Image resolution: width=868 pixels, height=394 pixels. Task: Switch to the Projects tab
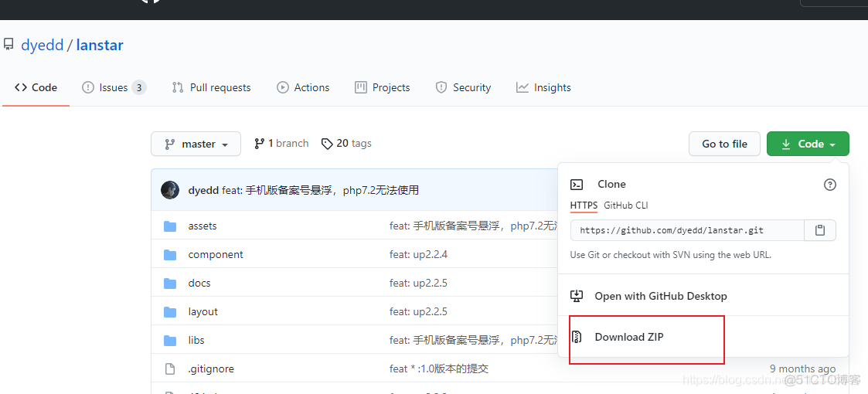(x=383, y=87)
